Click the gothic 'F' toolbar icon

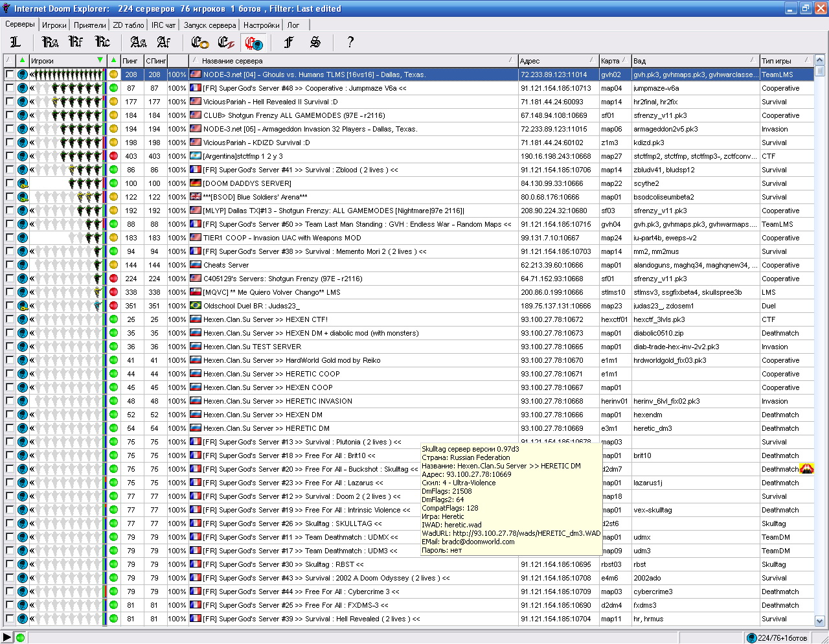(x=289, y=42)
